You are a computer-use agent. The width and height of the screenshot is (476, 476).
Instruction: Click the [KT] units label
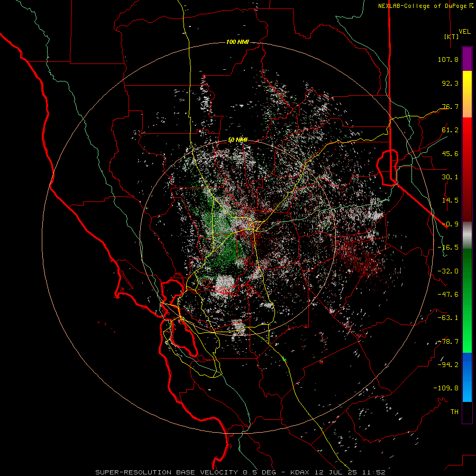pyautogui.click(x=451, y=36)
